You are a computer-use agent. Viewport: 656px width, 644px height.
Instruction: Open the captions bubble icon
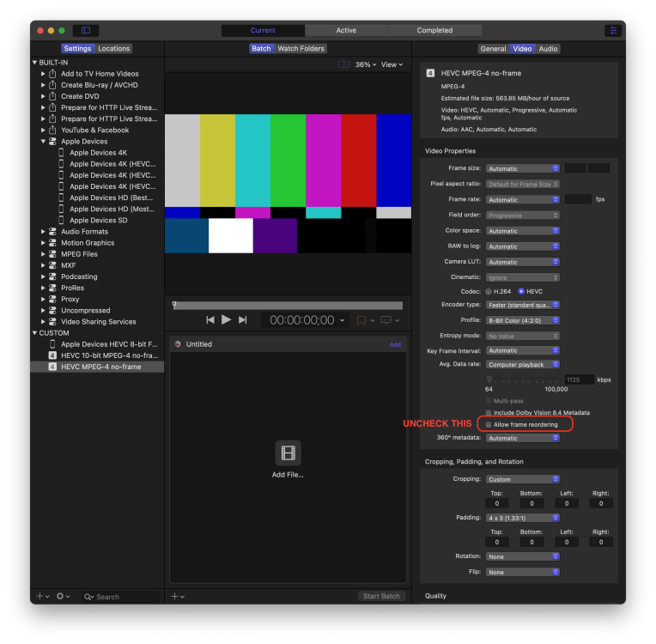pos(386,320)
